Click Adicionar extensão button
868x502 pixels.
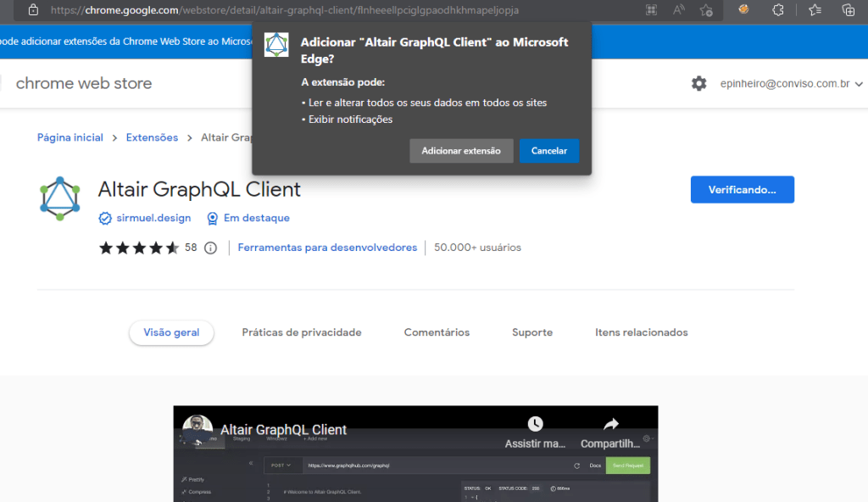461,151
